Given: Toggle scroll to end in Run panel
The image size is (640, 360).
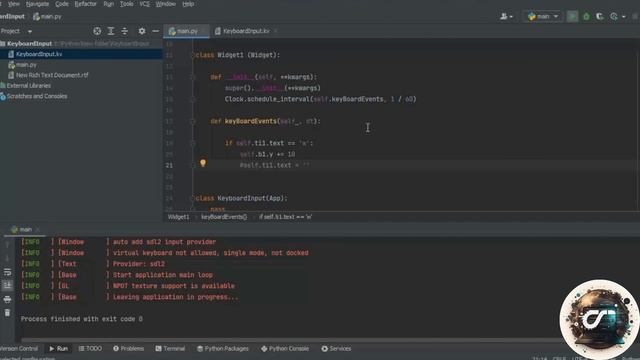Looking at the screenshot, I should tap(7, 285).
